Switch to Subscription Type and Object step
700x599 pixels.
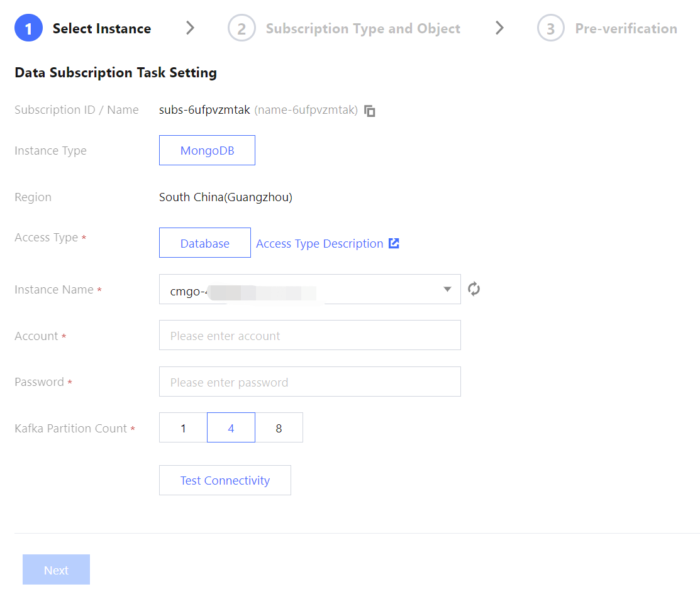click(x=363, y=28)
